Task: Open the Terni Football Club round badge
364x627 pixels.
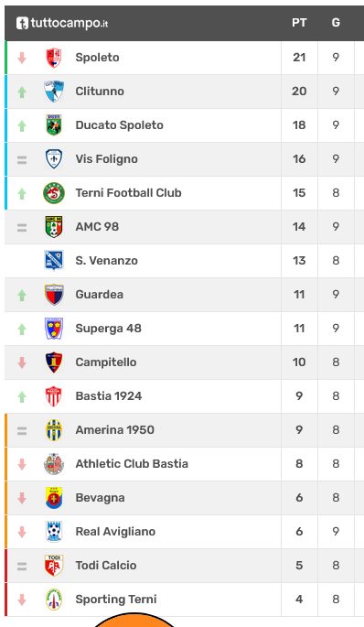Action: click(54, 193)
